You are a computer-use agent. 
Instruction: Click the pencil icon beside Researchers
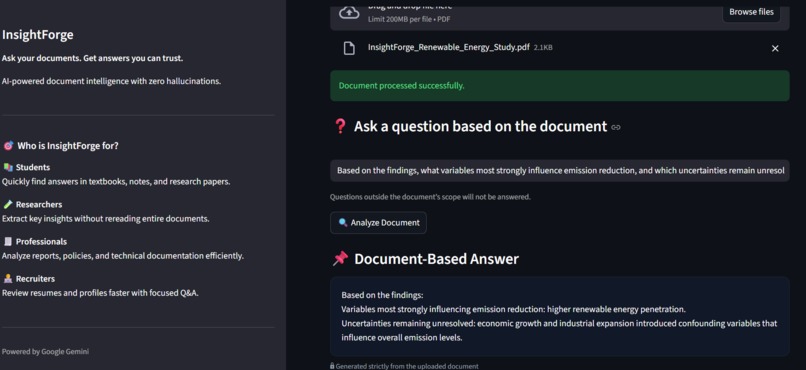click(x=8, y=205)
